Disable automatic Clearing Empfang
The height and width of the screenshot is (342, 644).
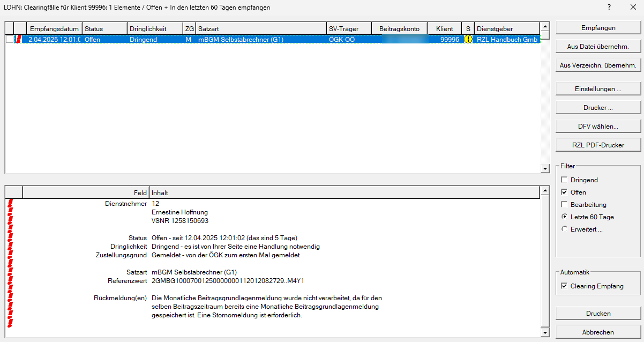[x=564, y=286]
